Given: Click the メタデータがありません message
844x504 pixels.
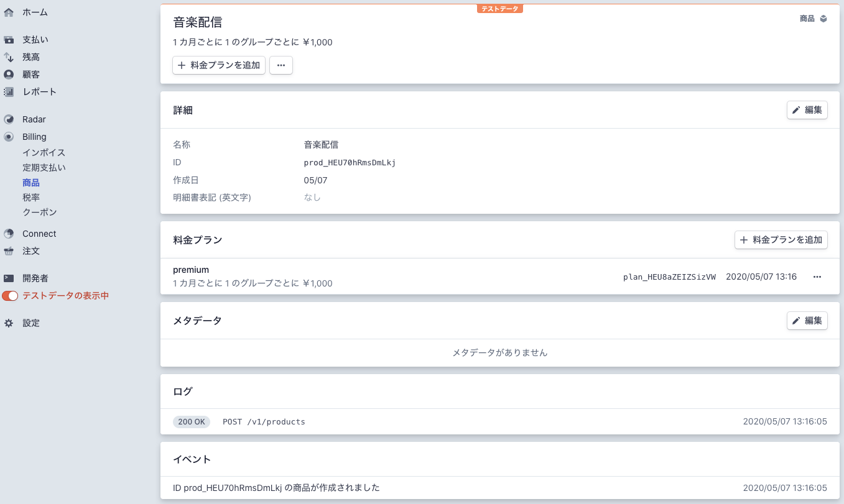Looking at the screenshot, I should click(x=500, y=352).
